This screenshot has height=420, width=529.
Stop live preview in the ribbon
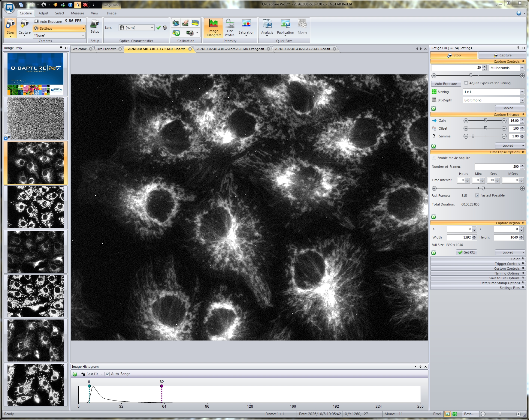[x=10, y=28]
